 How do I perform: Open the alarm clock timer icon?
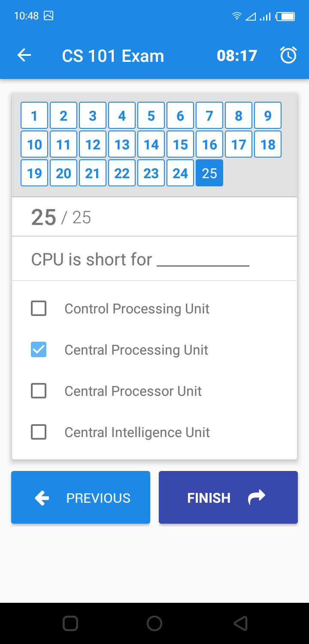point(288,55)
